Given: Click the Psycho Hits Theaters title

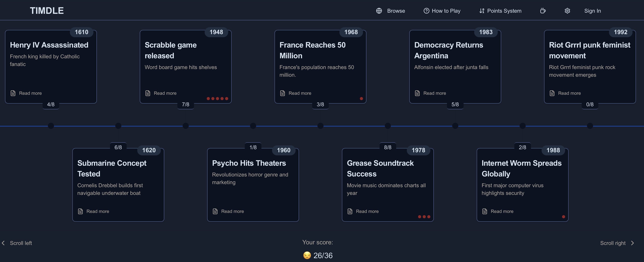Looking at the screenshot, I should point(249,163).
